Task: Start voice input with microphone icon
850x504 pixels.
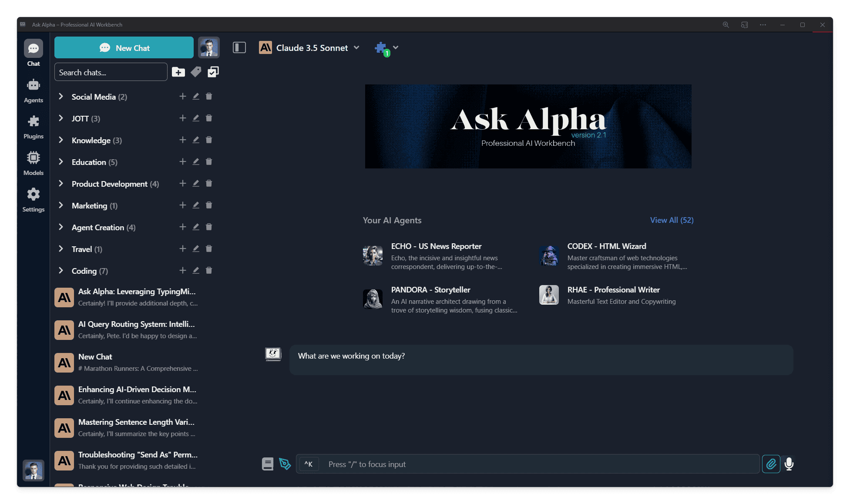Action: [x=789, y=464]
